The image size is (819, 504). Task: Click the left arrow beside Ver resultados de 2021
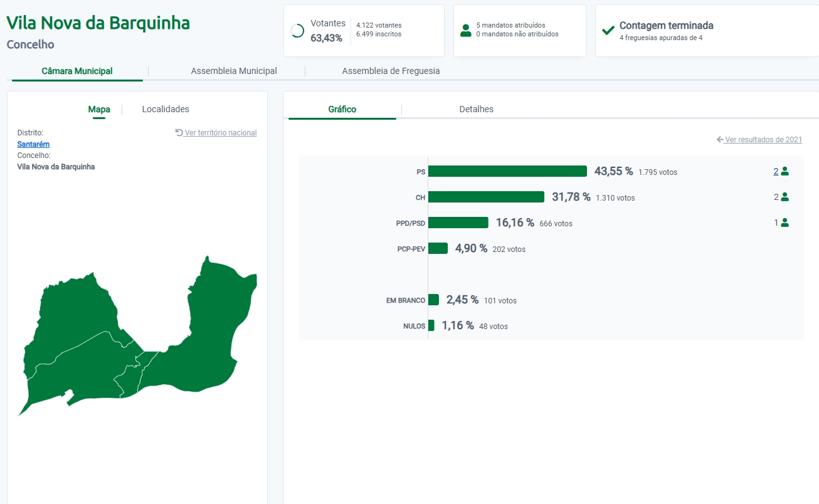click(720, 140)
